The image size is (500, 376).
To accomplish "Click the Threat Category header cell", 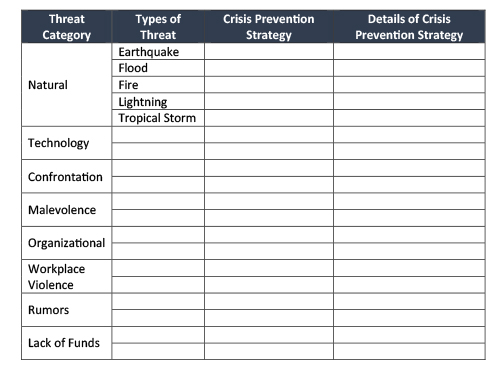I will coord(66,27).
